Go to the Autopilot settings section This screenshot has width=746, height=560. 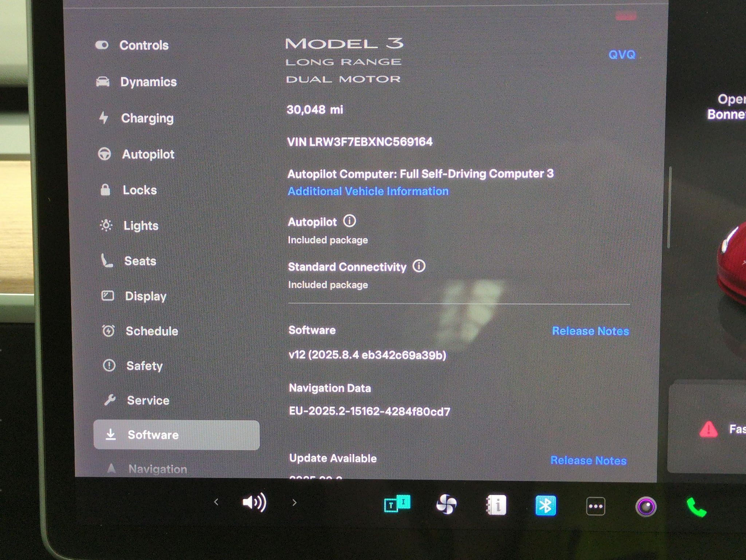click(x=136, y=154)
